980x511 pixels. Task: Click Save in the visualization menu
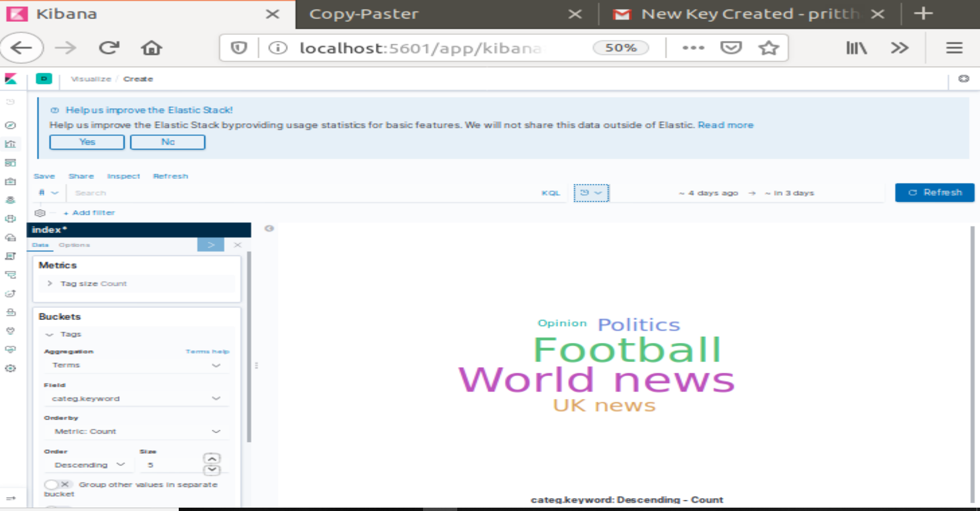click(44, 176)
